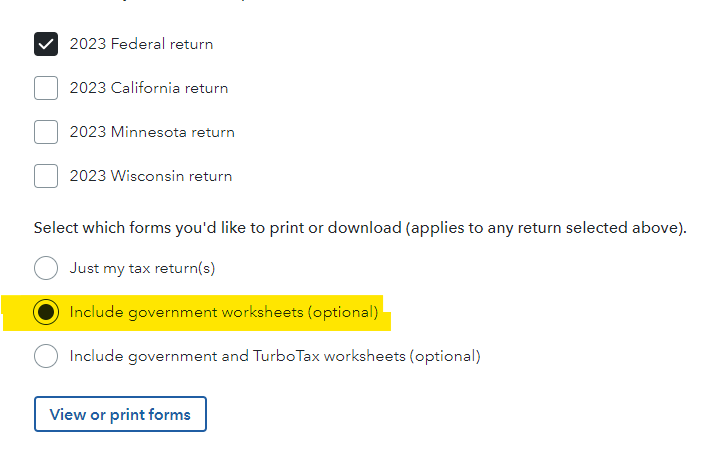Choose the 'Include government worksheets' radio button
Viewport: 721px width, 450px height.
46,312
